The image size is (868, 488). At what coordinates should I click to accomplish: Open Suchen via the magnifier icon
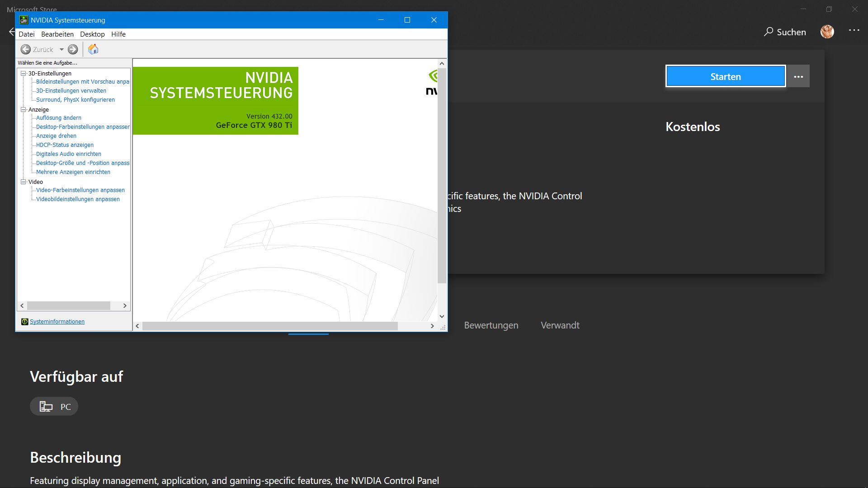click(769, 32)
